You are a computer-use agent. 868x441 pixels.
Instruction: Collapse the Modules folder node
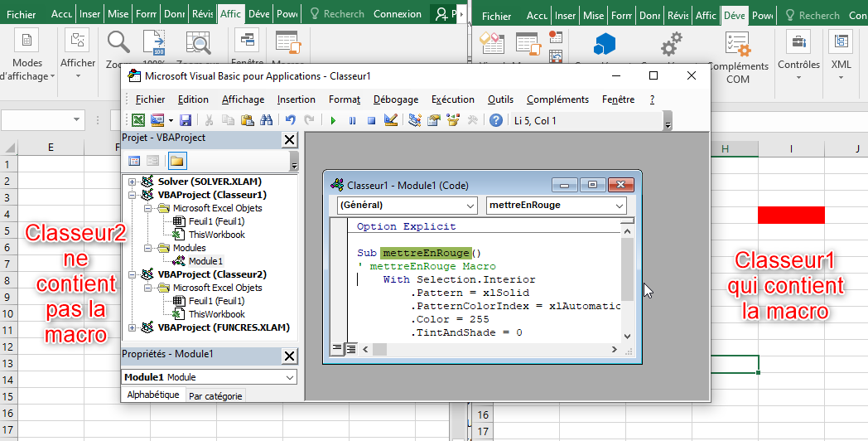(147, 248)
